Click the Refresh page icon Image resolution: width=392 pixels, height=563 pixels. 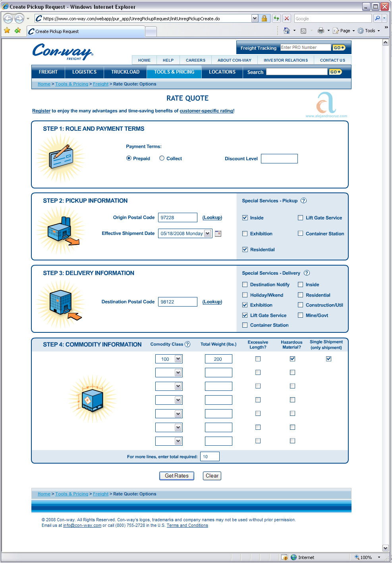276,18
